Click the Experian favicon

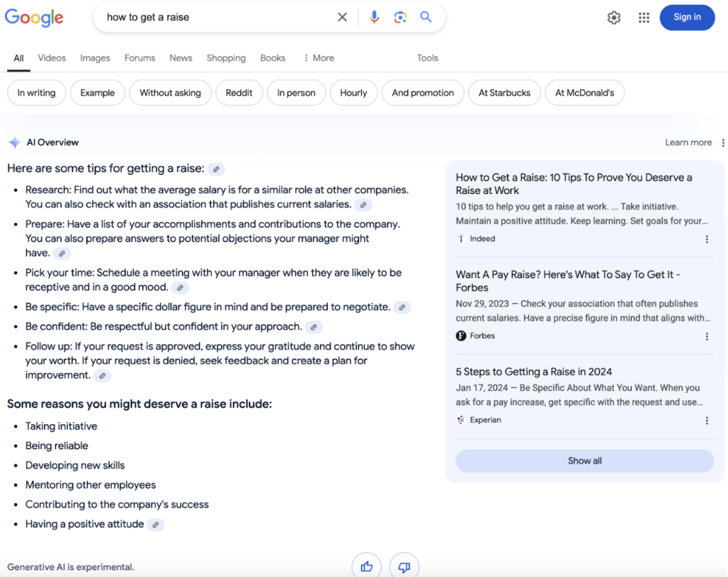461,420
